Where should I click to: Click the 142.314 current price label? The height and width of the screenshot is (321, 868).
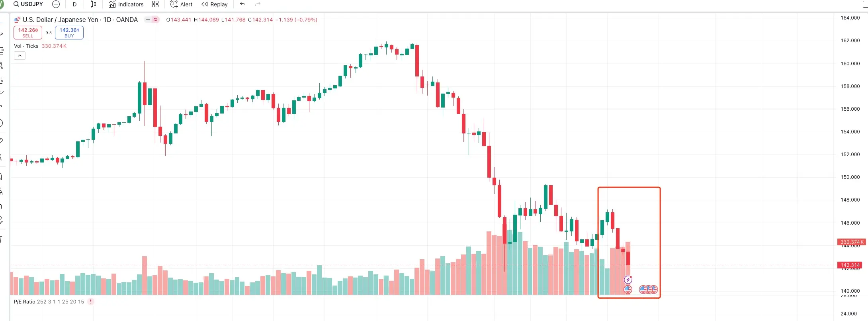tap(850, 265)
